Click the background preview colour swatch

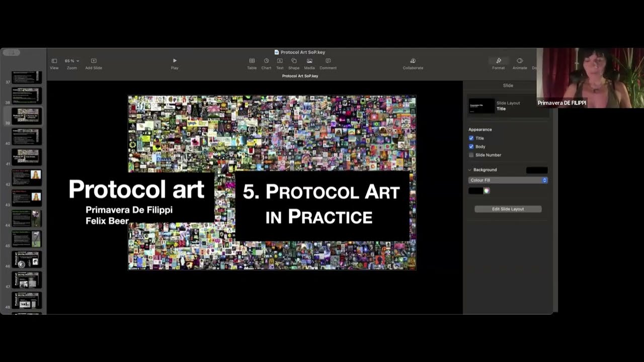tap(537, 170)
